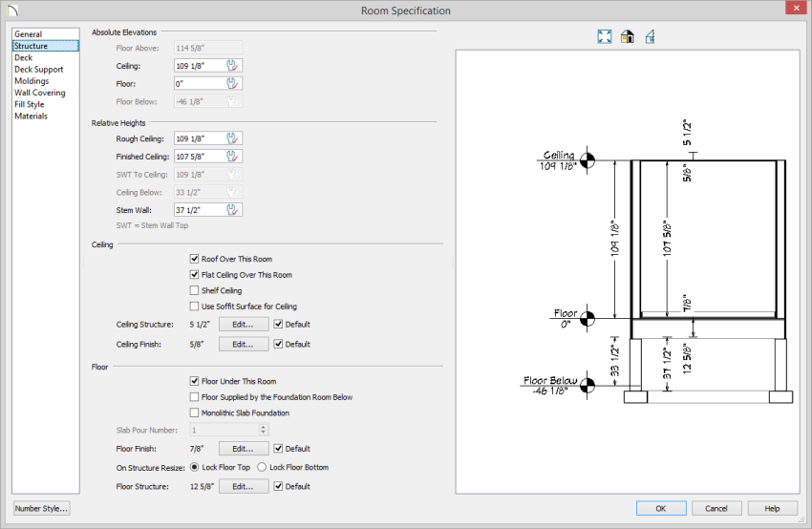Click the glass house view icon

[650, 36]
